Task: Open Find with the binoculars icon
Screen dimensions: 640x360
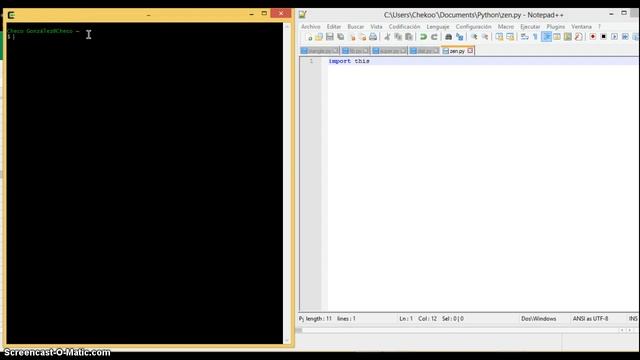Action: tap(448, 37)
